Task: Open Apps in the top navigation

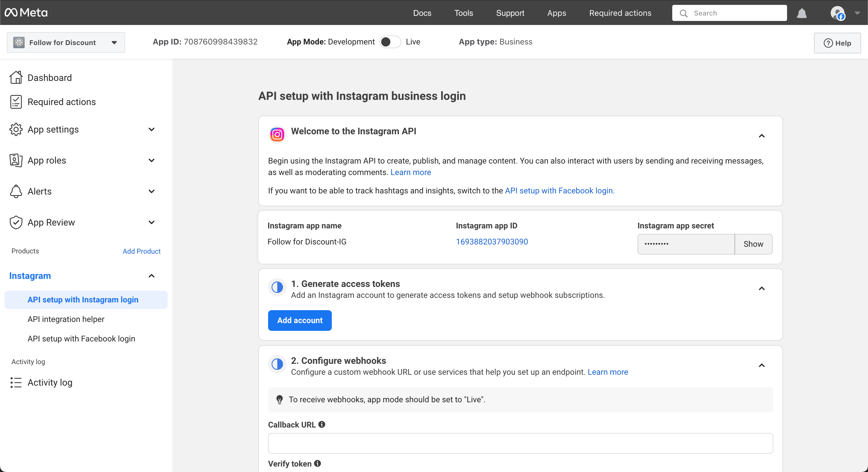Action: [557, 13]
